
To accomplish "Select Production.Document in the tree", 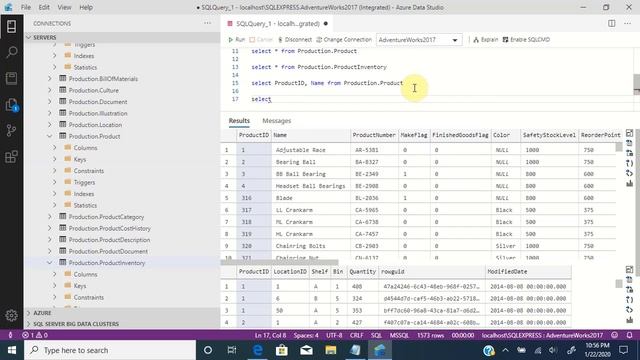I will [98, 102].
